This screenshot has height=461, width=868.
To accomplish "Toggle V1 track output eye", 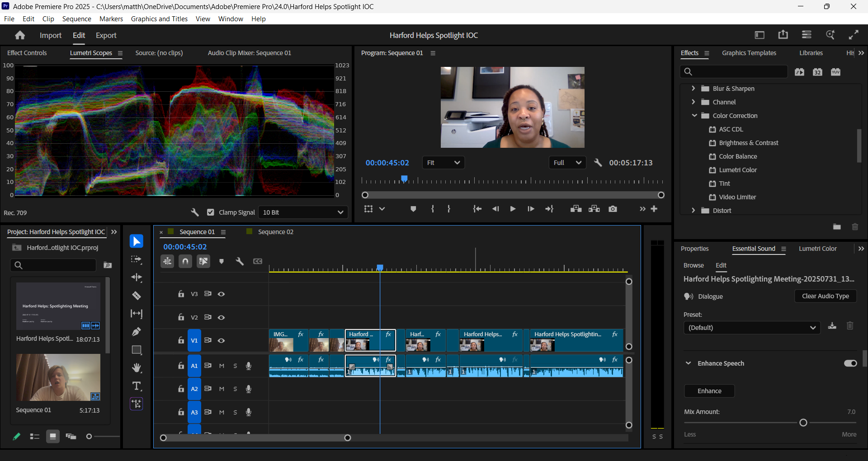I will [x=222, y=341].
